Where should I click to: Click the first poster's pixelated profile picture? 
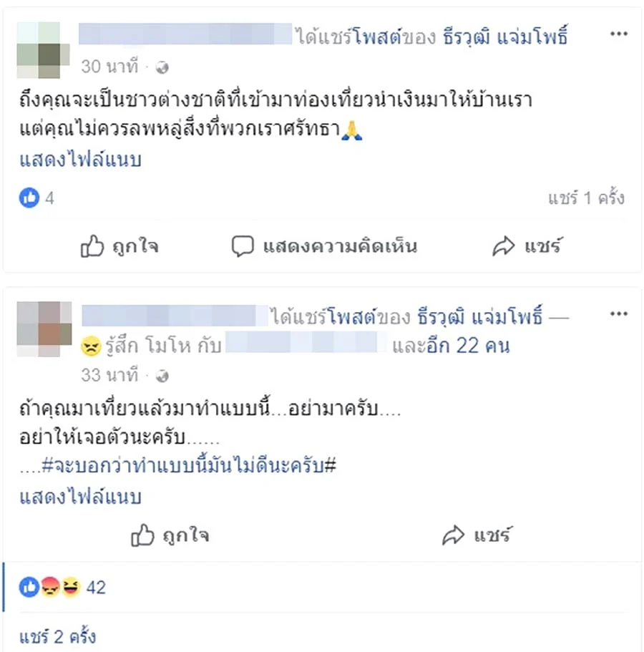[43, 50]
